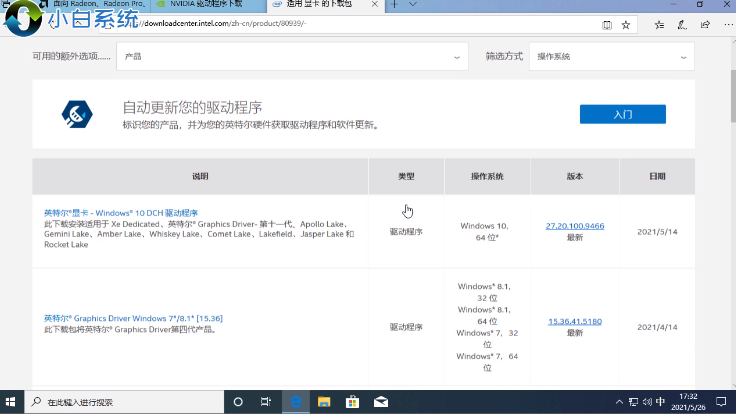Open Cortana circle icon on taskbar
Screen dimensions: 736x414
click(238, 402)
